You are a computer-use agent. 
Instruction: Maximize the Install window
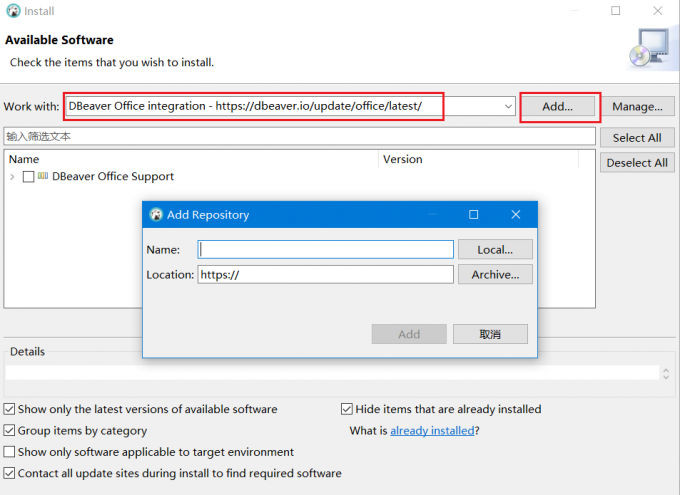[615, 11]
